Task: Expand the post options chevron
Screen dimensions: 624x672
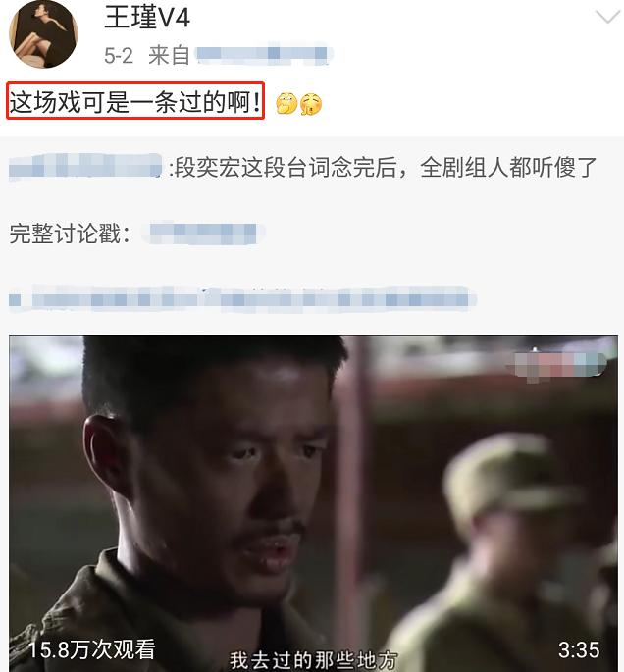Action: [607, 18]
